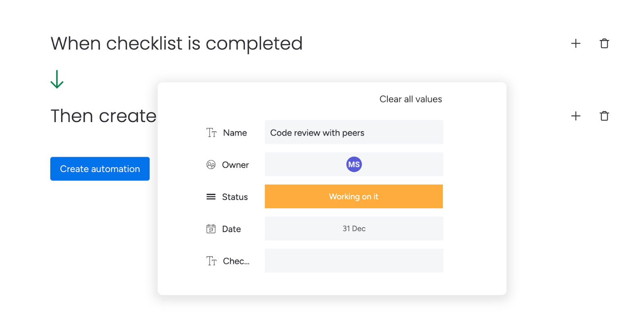Viewport: 644px width, 324px height.
Task: Click the "Then create" action text
Action: click(x=103, y=116)
